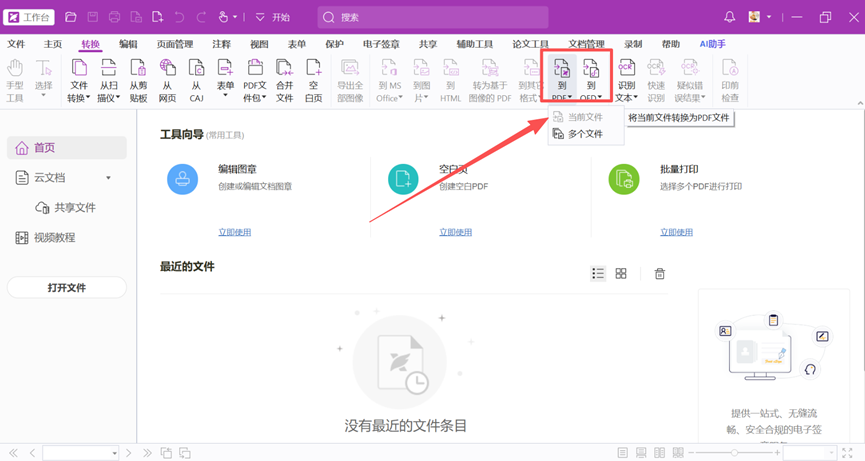Click 立即使用 link under 空白页
Screen dimensions: 865x461
click(455, 232)
